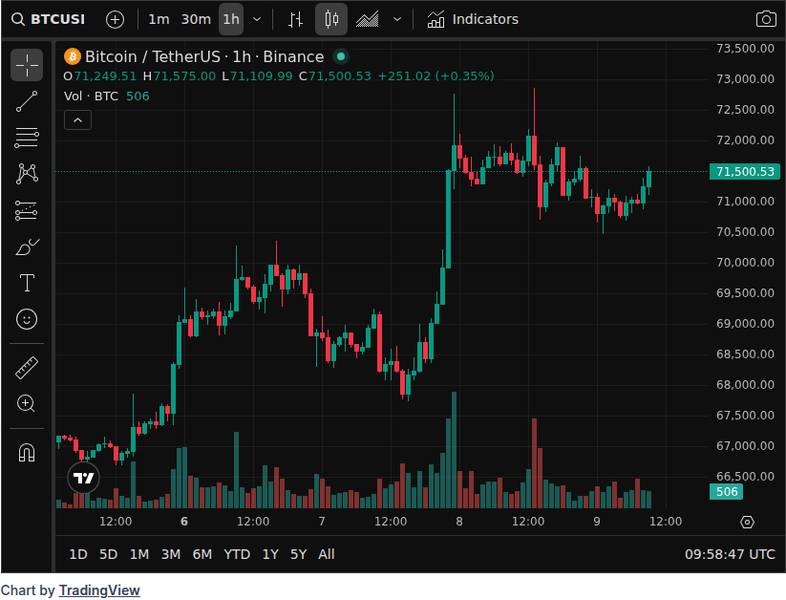Select the crosshair cursor tool

(27, 65)
